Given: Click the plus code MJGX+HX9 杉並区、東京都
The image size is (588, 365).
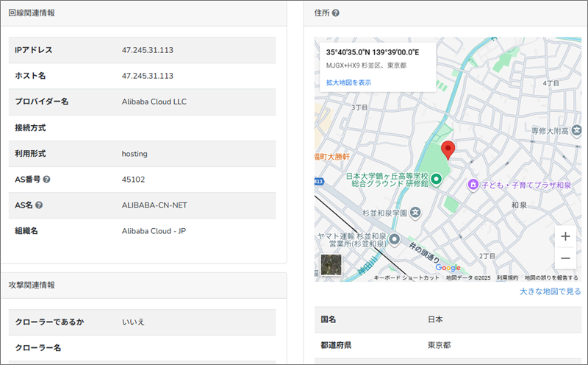Looking at the screenshot, I should pos(366,65).
